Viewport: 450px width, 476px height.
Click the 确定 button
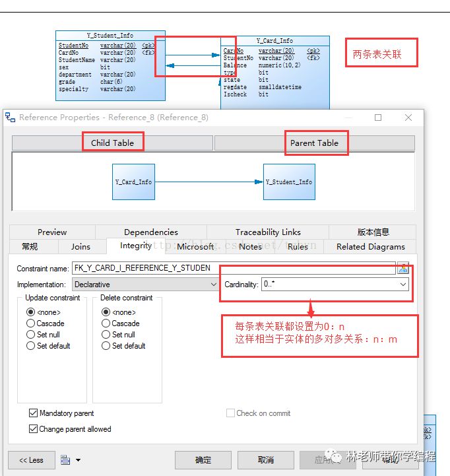point(203,460)
